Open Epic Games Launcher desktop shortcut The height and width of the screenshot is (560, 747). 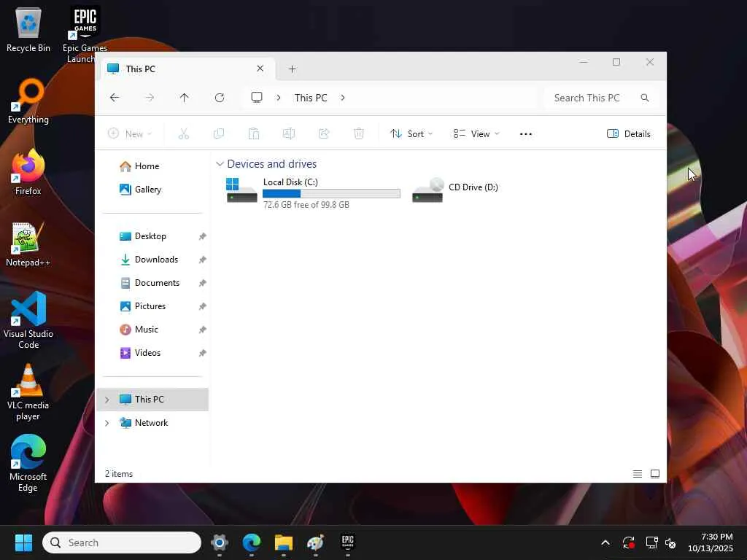85,34
